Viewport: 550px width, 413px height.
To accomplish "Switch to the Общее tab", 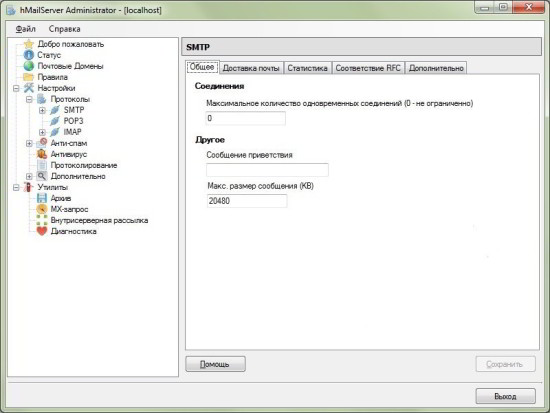I will 202,67.
